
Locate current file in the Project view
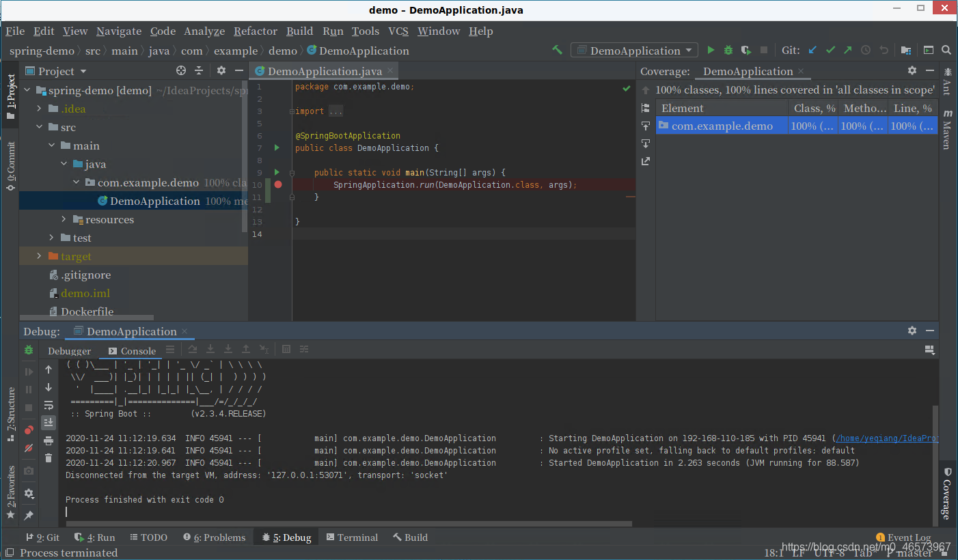point(181,70)
